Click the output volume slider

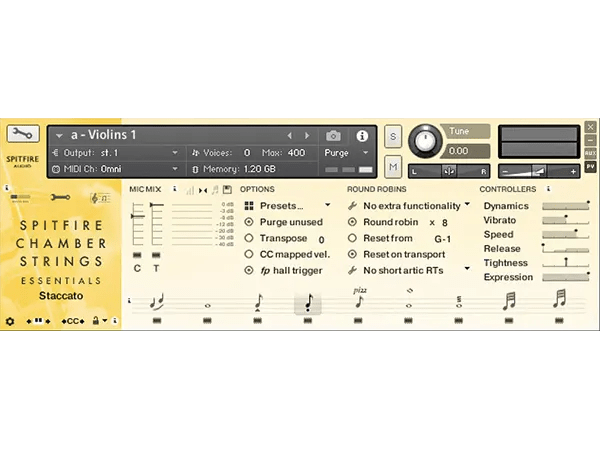(539, 171)
